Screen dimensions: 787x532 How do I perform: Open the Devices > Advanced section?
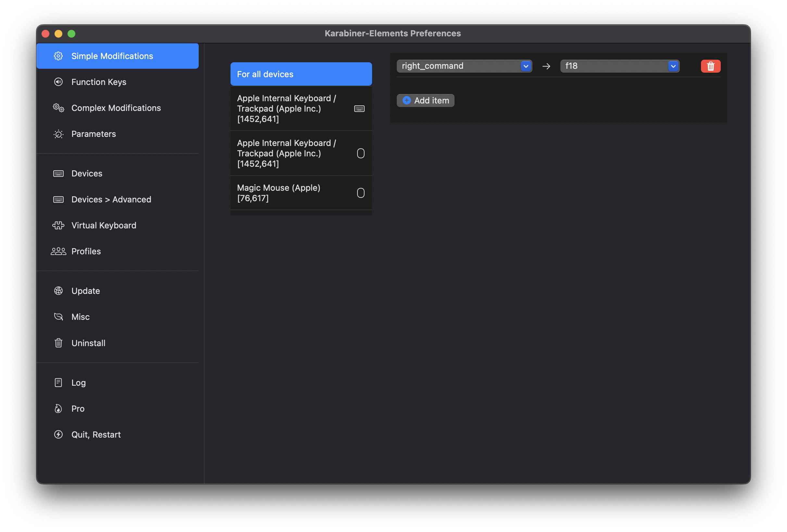[111, 199]
